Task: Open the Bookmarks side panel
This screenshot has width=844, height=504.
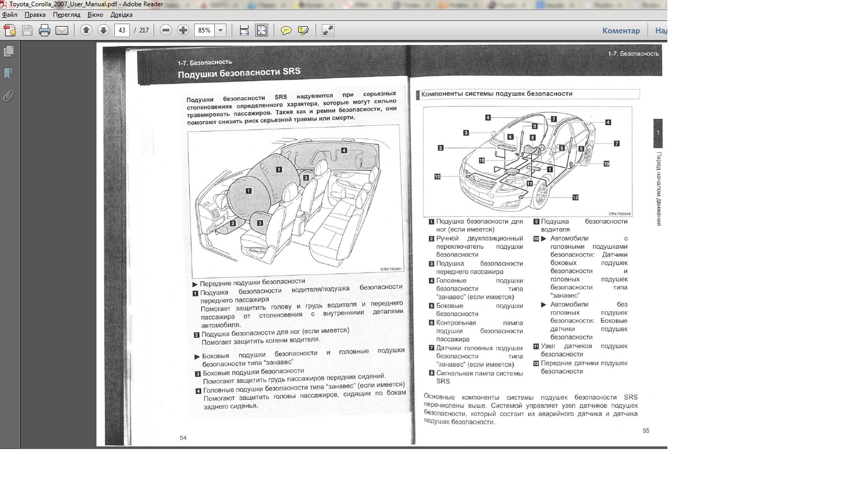Action: click(9, 74)
